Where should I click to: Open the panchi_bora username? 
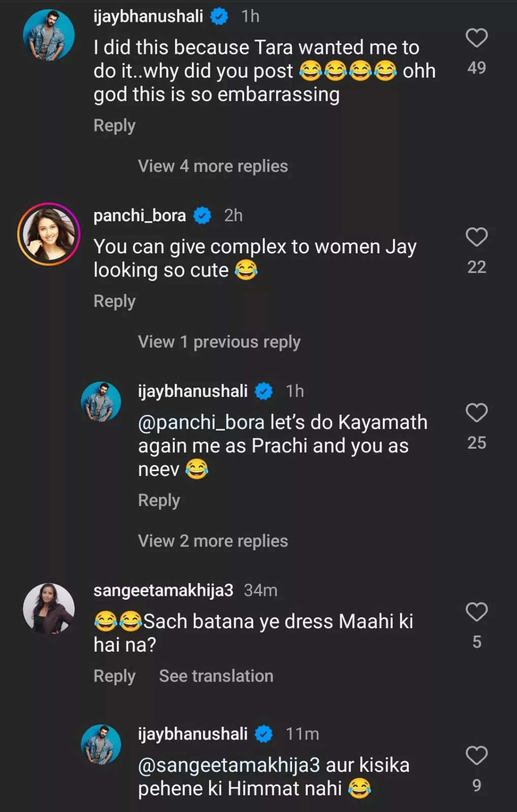click(140, 216)
